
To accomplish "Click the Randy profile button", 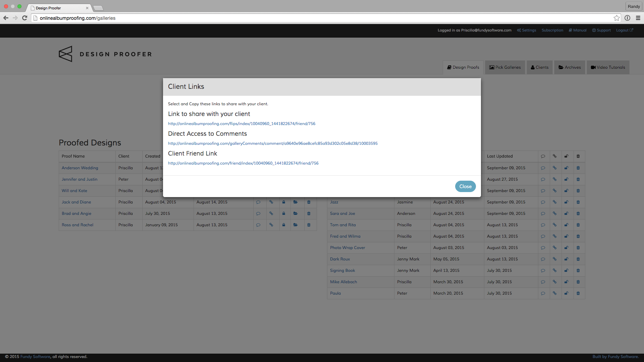I will point(634,7).
